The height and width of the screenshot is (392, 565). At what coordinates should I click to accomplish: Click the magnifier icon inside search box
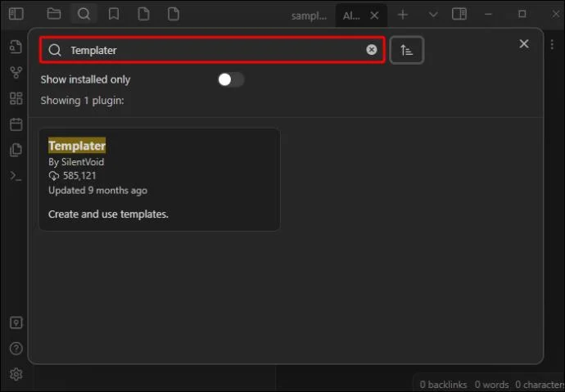click(x=55, y=50)
